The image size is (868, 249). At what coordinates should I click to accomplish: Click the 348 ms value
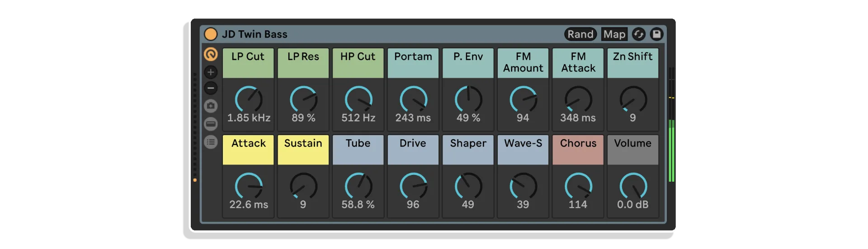tap(578, 118)
